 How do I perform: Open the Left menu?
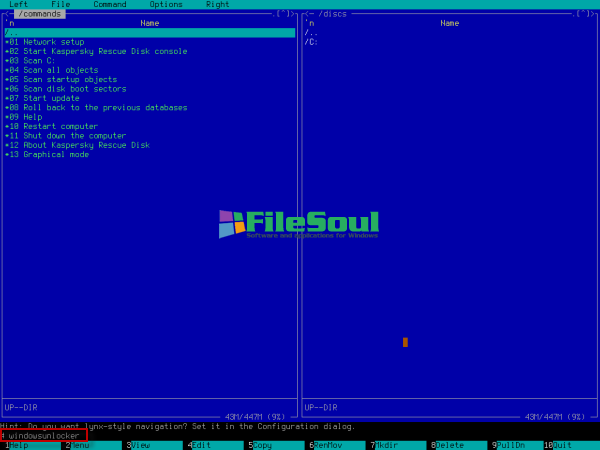click(18, 5)
